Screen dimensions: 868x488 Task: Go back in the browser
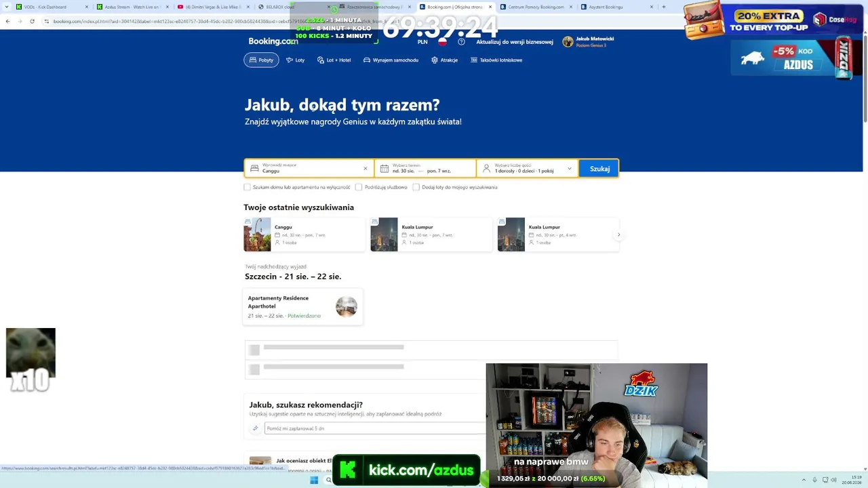7,21
